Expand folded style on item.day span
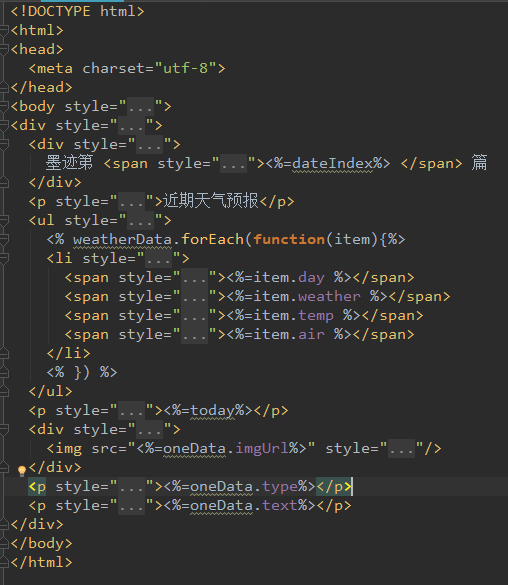Viewport: 508px width, 585px height. coord(194,278)
